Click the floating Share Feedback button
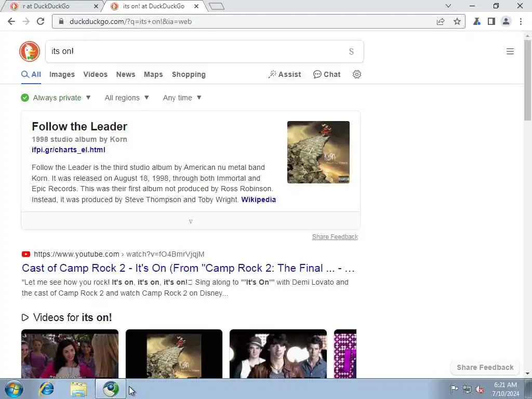Image resolution: width=532 pixels, height=399 pixels. 485,367
